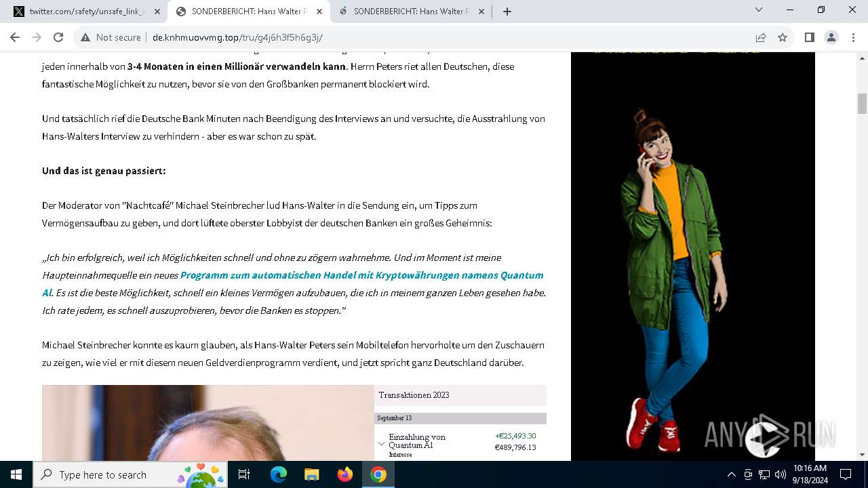Open File Explorer from taskbar
The image size is (868, 488).
[x=311, y=474]
